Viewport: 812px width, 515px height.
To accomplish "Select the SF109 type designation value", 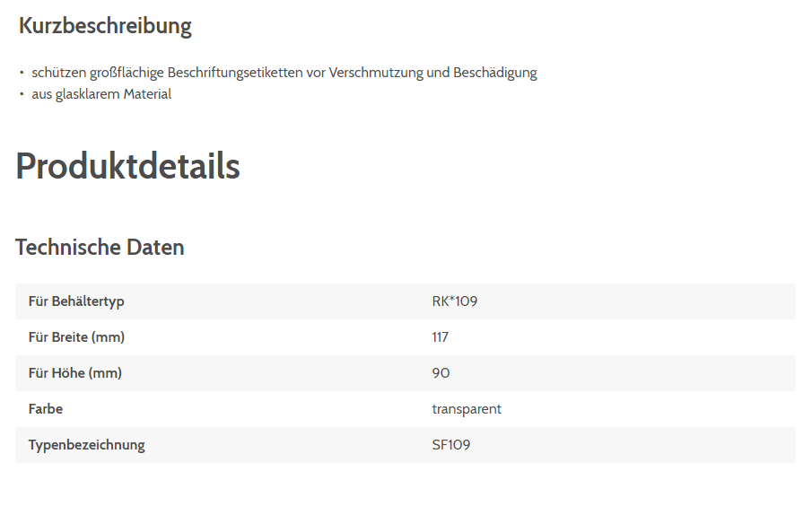I will pos(451,445).
